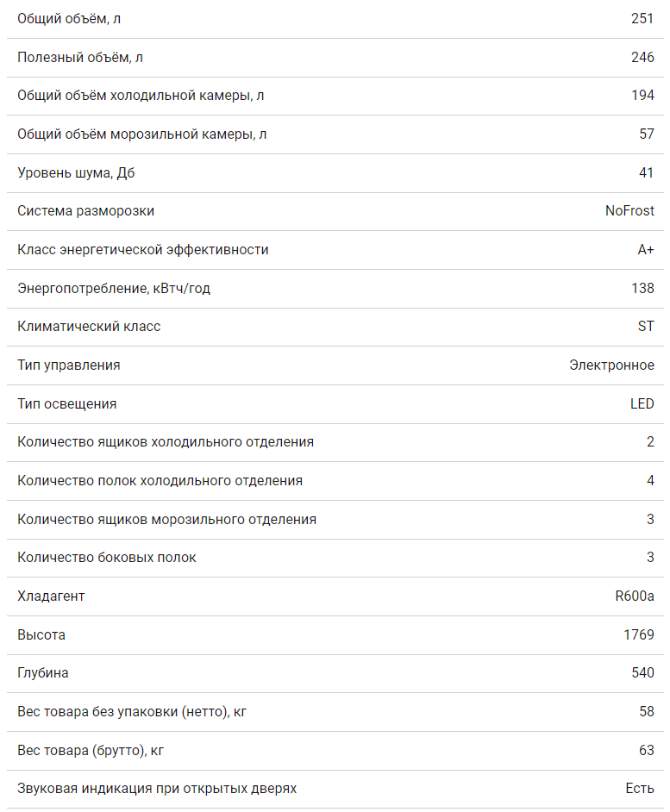Screen dimensions: 670x812
Task: Click 'Количество боковых полок' label
Action: tap(107, 557)
